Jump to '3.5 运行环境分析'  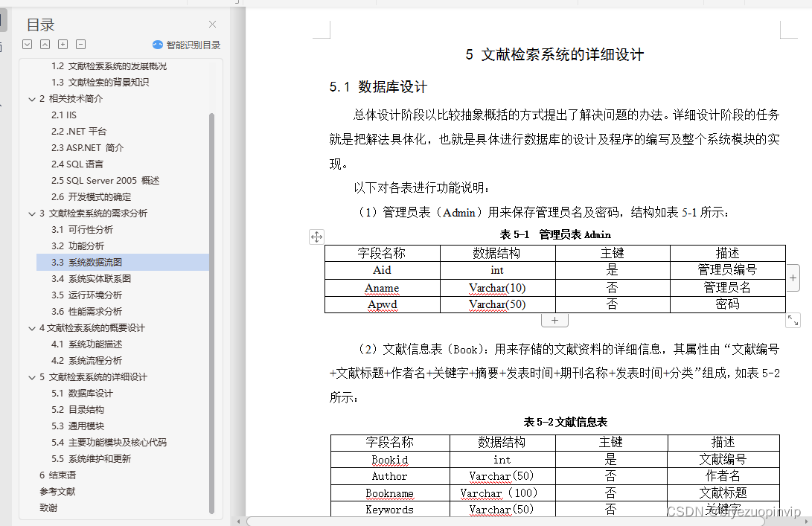click(86, 295)
